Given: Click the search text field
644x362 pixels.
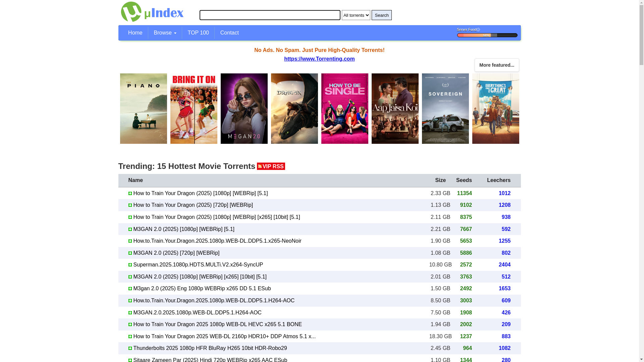Looking at the screenshot, I should (270, 15).
